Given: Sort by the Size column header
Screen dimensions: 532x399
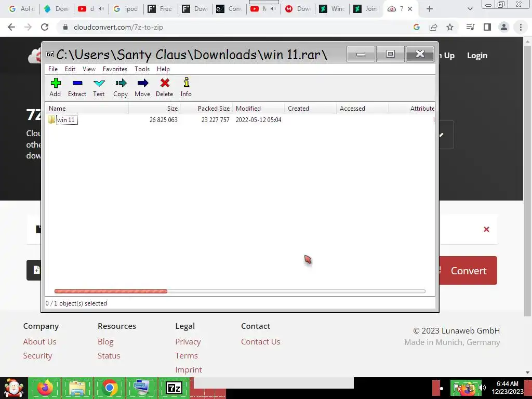Looking at the screenshot, I should coord(154,108).
